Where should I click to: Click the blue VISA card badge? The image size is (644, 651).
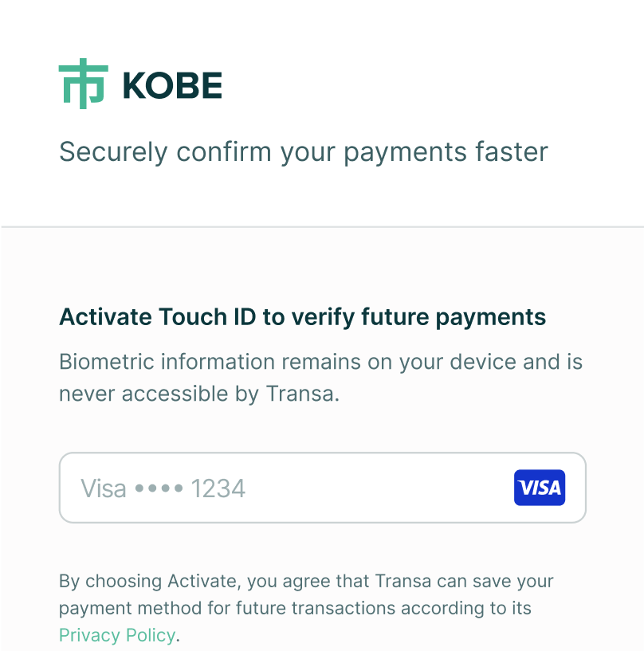[540, 488]
